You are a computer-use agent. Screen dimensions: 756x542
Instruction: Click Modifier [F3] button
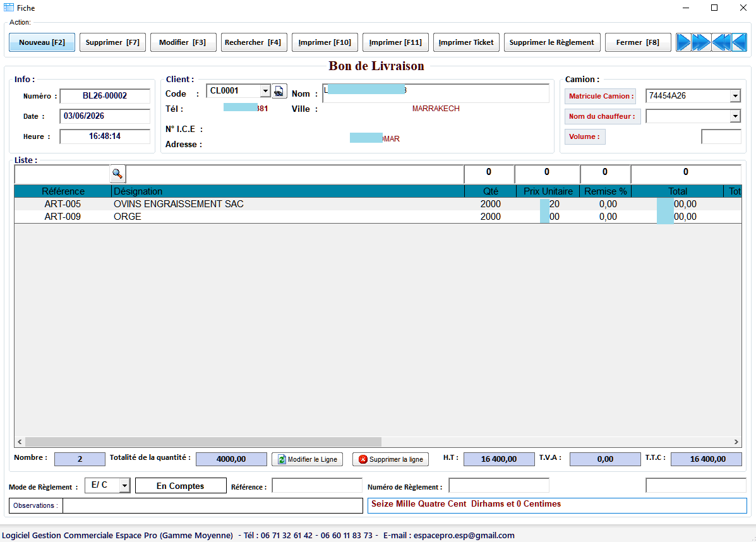pos(183,42)
